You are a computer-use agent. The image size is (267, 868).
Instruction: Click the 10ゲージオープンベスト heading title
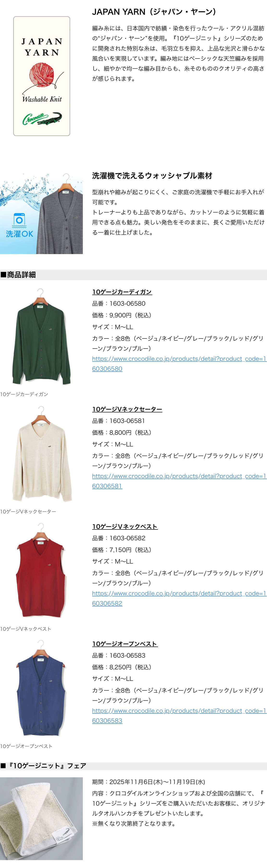[125, 644]
